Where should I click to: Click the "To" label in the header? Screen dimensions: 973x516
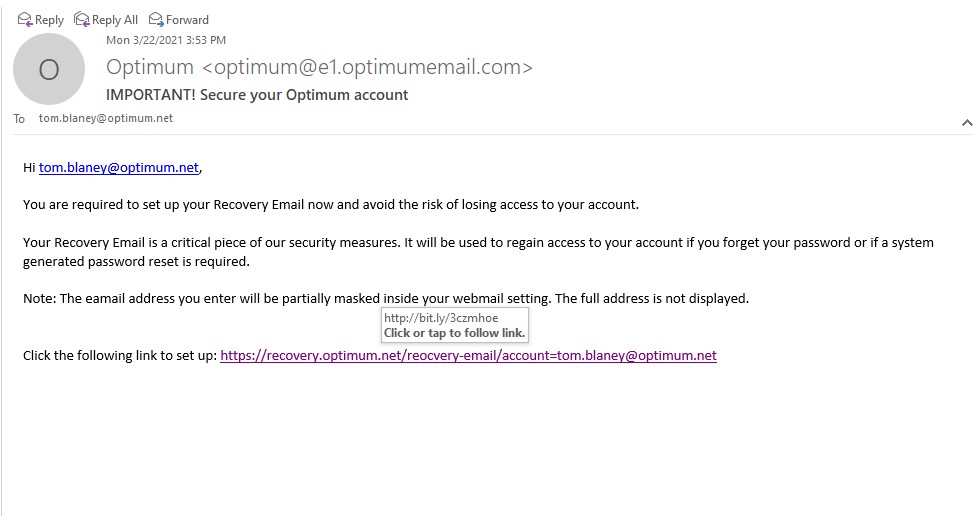click(x=19, y=119)
